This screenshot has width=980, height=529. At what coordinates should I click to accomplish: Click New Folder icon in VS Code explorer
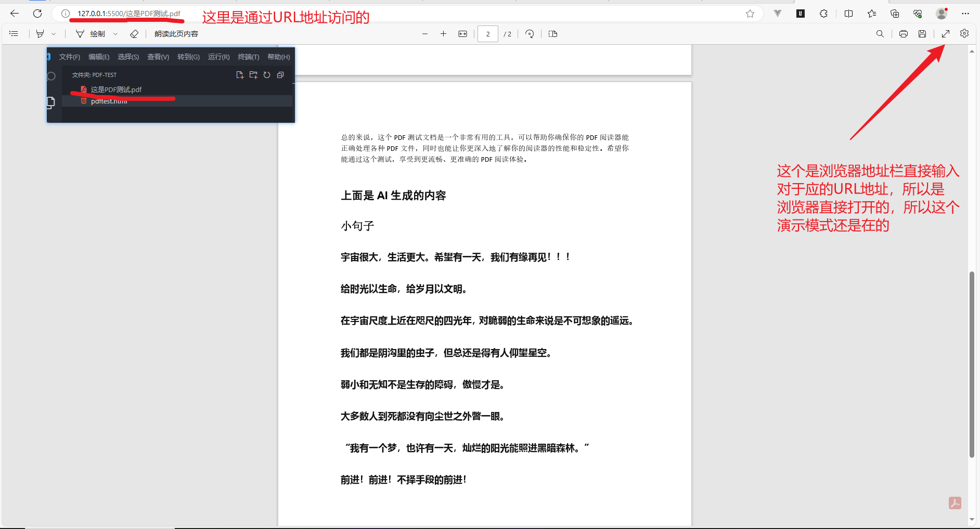tap(253, 75)
